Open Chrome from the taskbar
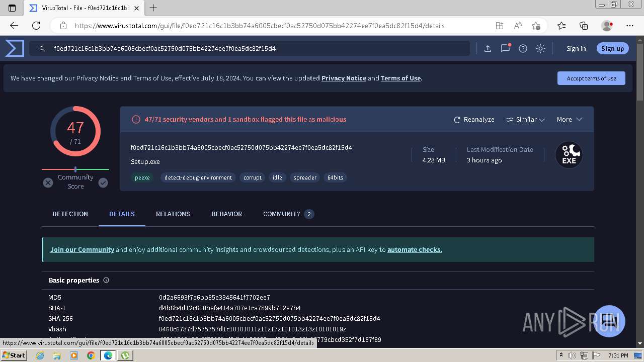The height and width of the screenshot is (362, 644). [91, 355]
